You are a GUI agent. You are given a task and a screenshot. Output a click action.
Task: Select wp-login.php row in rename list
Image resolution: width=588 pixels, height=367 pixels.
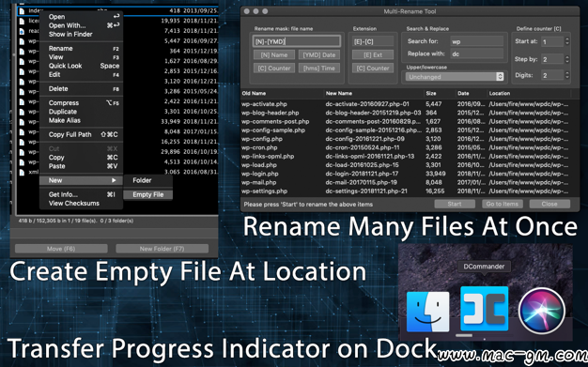click(406, 174)
